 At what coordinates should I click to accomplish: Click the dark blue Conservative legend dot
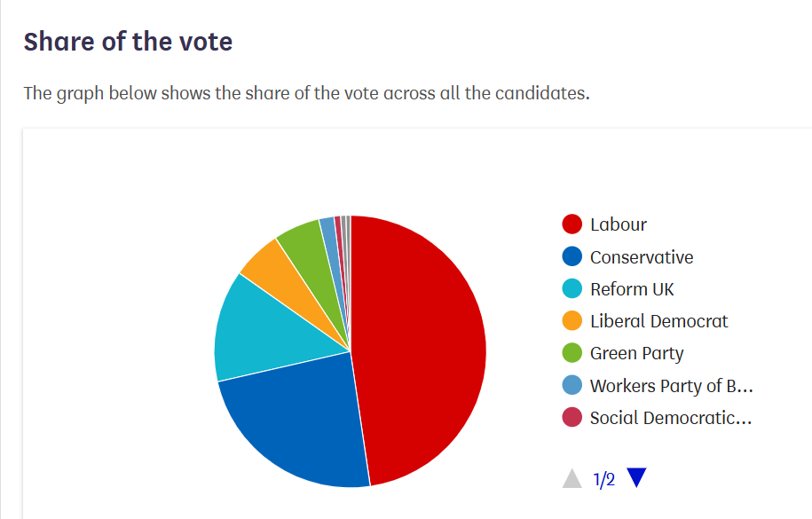pos(572,257)
